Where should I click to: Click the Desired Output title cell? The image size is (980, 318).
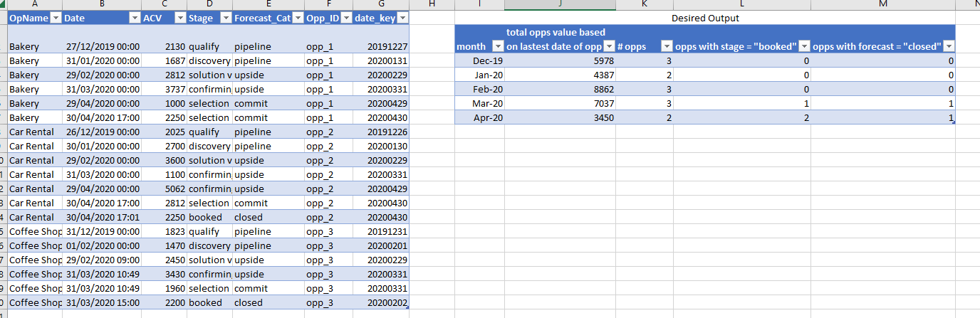click(x=705, y=18)
